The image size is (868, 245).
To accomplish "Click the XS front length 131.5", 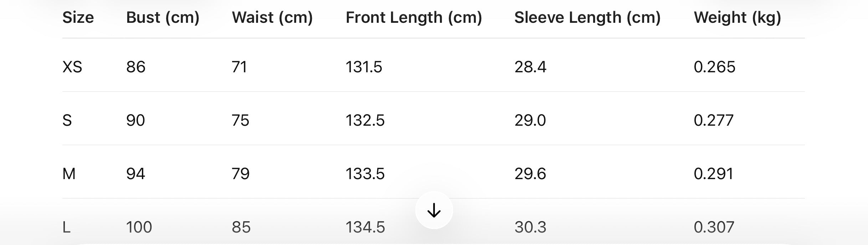I will tap(364, 67).
